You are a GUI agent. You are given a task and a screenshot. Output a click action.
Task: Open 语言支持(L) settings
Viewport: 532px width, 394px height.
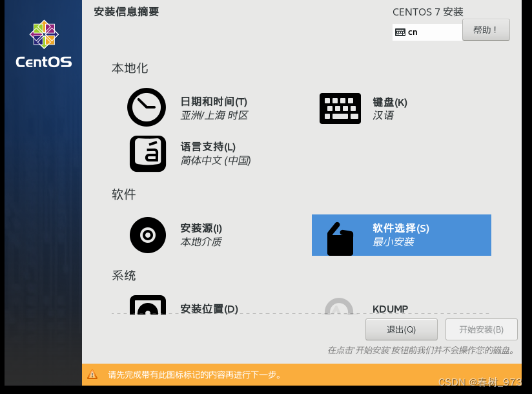(x=208, y=147)
